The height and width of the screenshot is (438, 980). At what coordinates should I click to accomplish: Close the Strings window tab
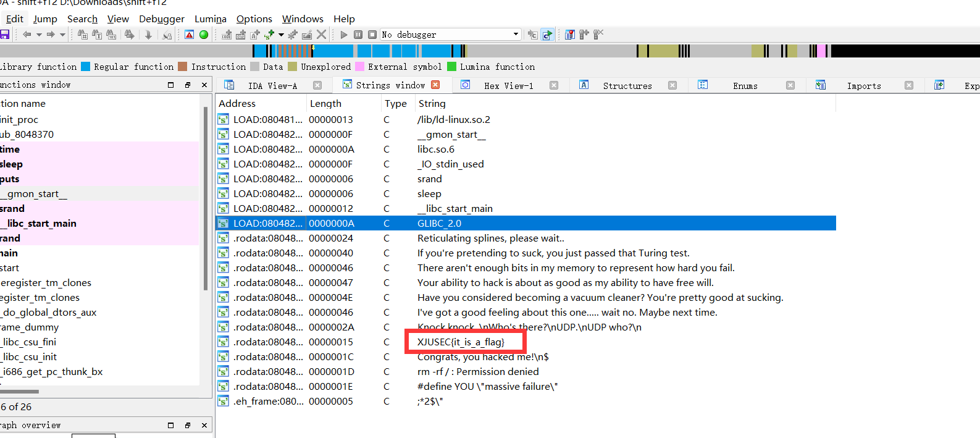click(435, 85)
